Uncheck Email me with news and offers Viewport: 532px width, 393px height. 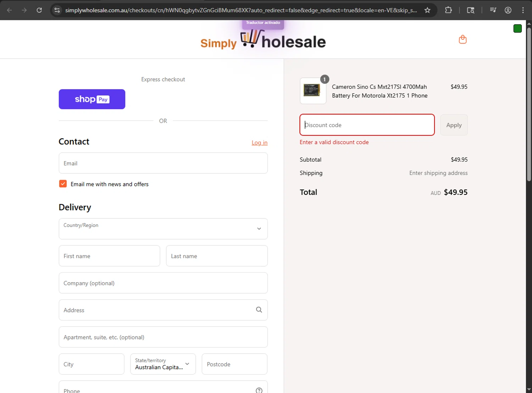pos(63,184)
